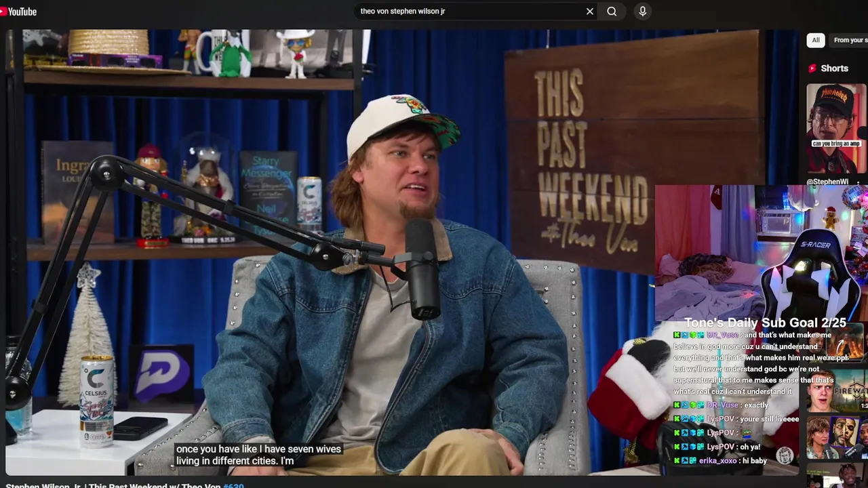Open more options beside @StephenWi short
This screenshot has width=868, height=488.
tap(859, 182)
